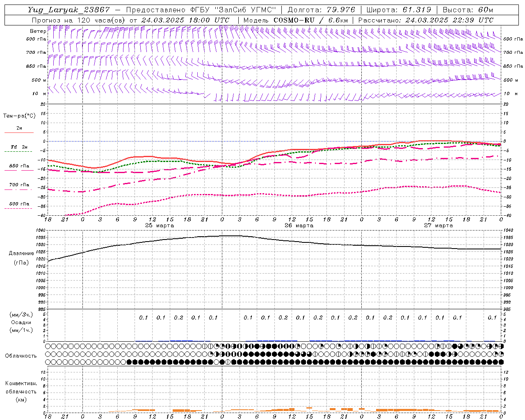Click the Тем-ра(°C) axis label

tap(19, 116)
